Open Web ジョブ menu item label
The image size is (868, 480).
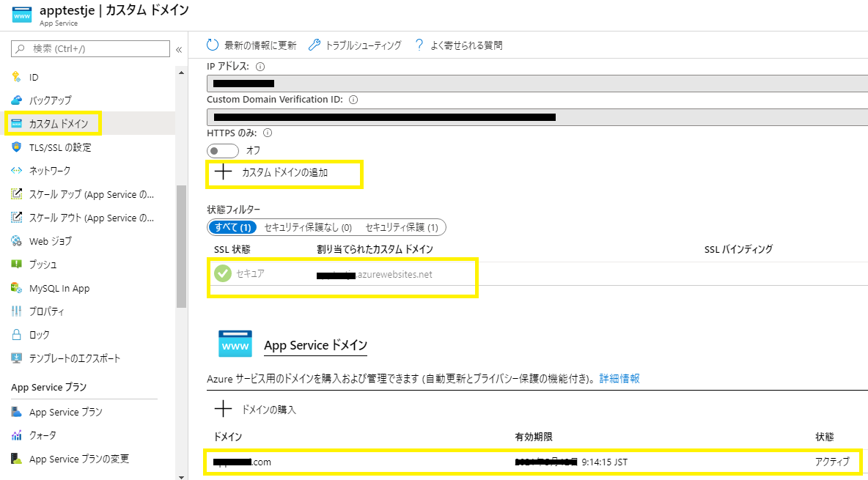click(51, 241)
